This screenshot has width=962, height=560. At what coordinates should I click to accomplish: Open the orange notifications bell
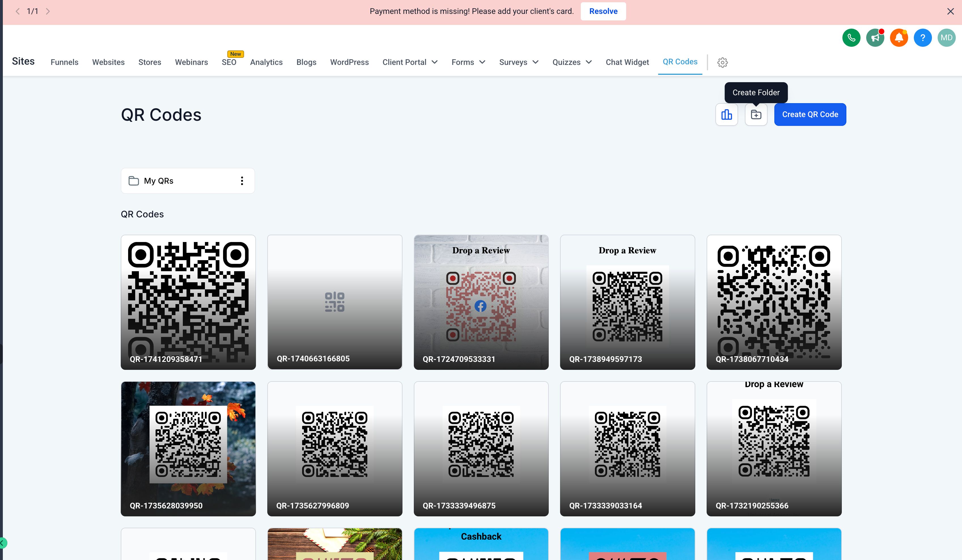tap(899, 38)
